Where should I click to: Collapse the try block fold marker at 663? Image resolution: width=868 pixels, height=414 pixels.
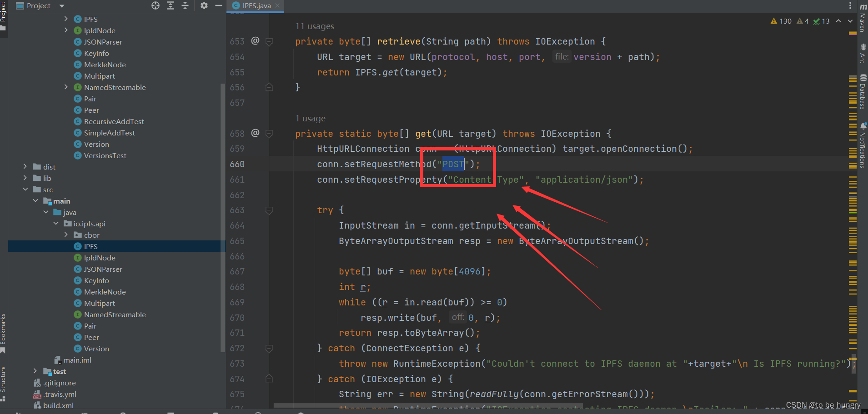click(x=269, y=210)
